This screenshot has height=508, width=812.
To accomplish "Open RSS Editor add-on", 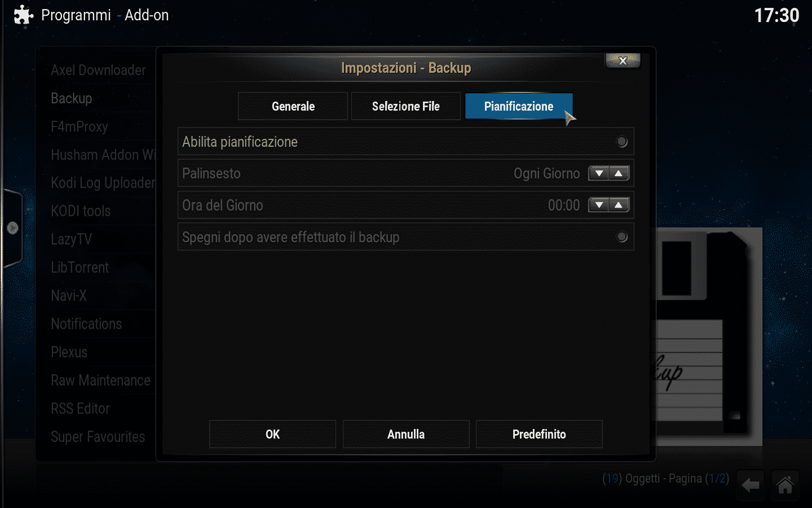I will [81, 409].
